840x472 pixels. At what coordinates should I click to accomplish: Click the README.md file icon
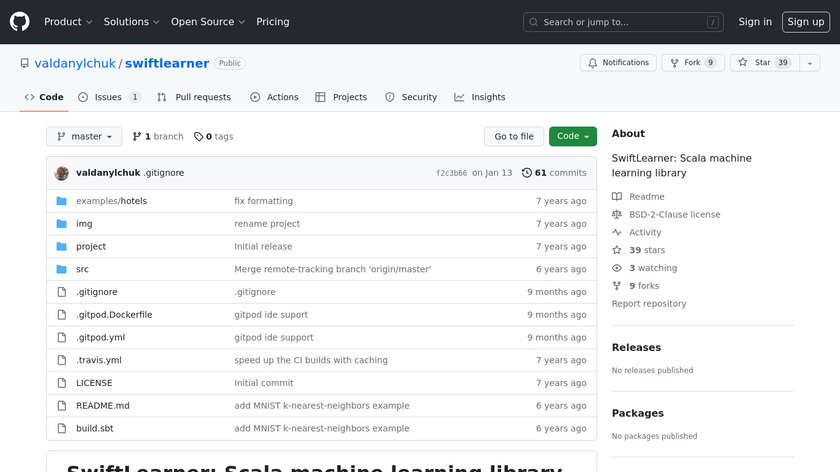click(x=62, y=406)
